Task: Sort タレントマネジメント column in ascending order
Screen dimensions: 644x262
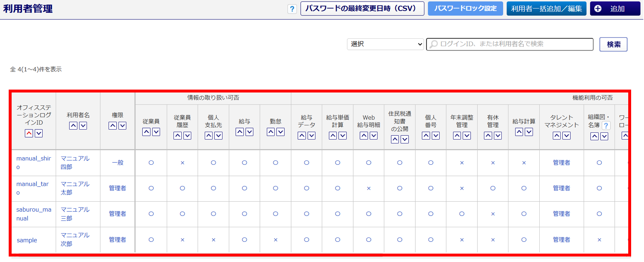Action: (x=557, y=136)
